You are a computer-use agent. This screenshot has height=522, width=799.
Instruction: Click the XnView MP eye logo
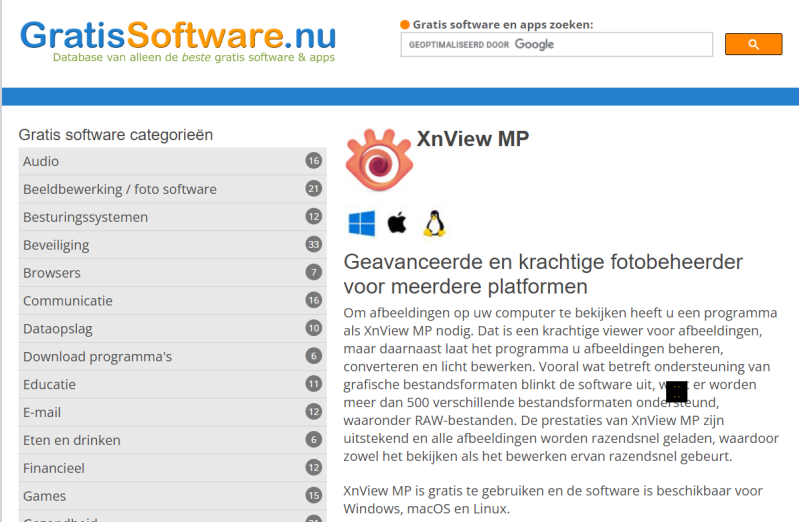379,160
